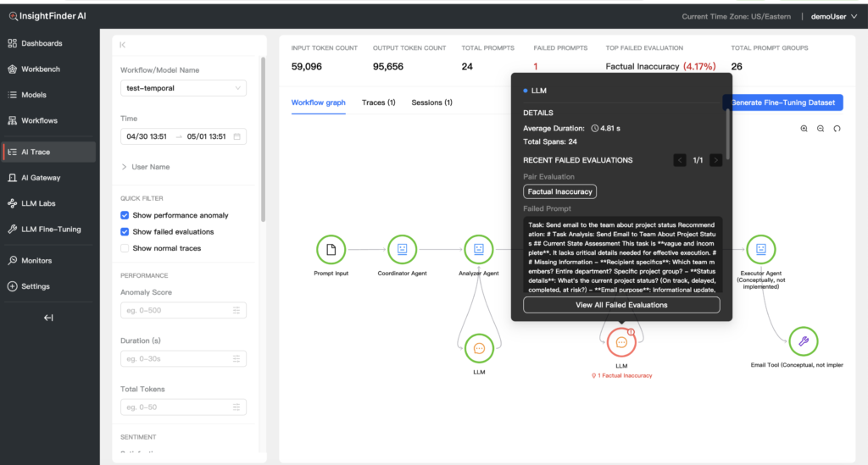Select the Prompt Input node
Screen dimensions: 868x465
pos(331,249)
